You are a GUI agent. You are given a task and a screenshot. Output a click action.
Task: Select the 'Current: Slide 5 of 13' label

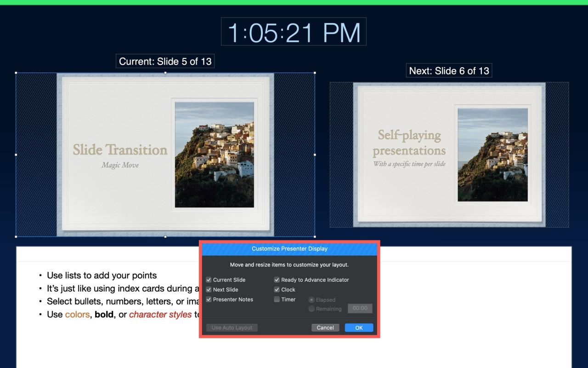pyautogui.click(x=165, y=61)
